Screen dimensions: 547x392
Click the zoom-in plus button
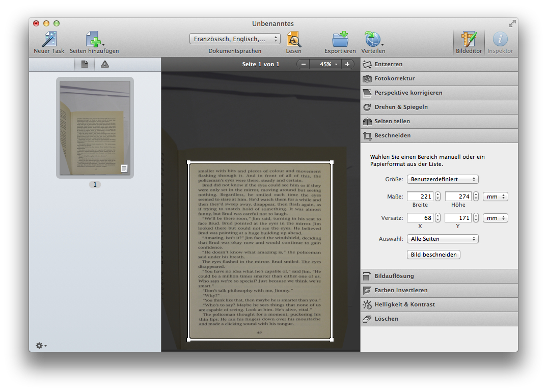(x=347, y=64)
